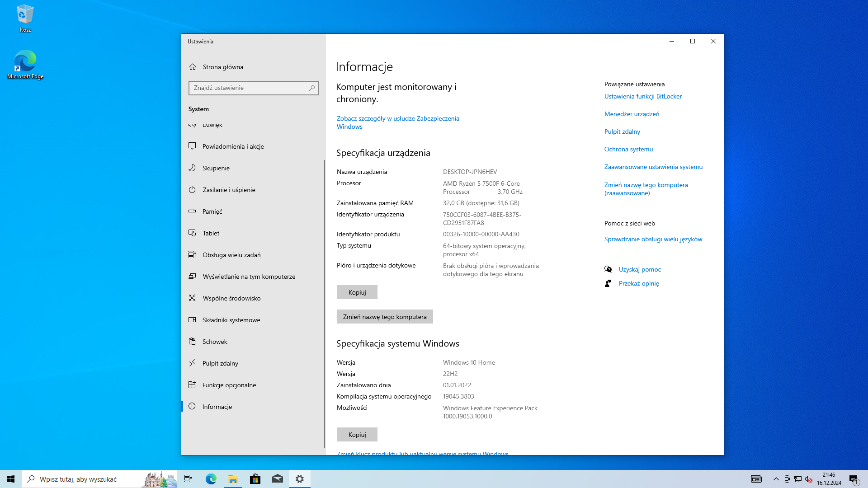
Task: Open Microsoft Store from taskbar
Action: point(255,479)
